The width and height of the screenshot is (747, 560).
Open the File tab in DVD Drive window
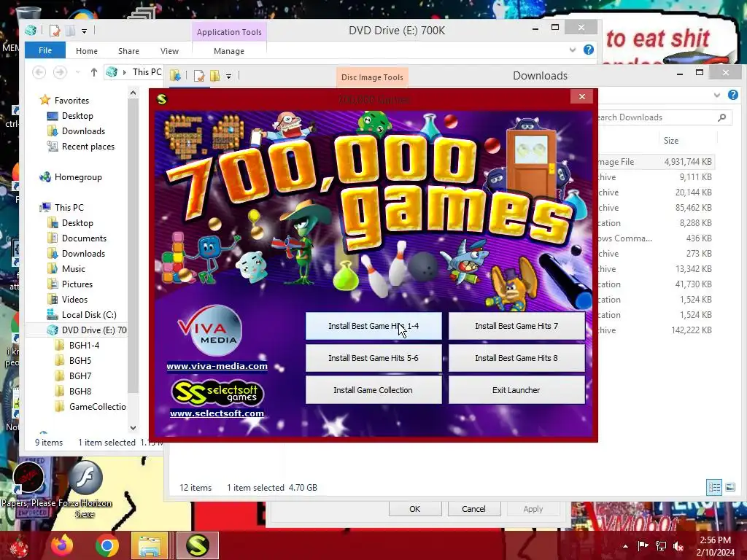coord(45,50)
